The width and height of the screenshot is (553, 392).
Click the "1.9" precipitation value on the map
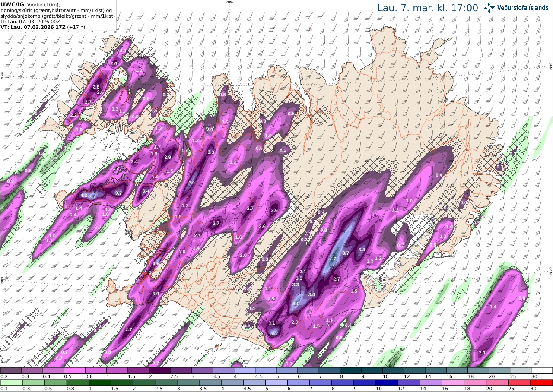tap(156, 177)
